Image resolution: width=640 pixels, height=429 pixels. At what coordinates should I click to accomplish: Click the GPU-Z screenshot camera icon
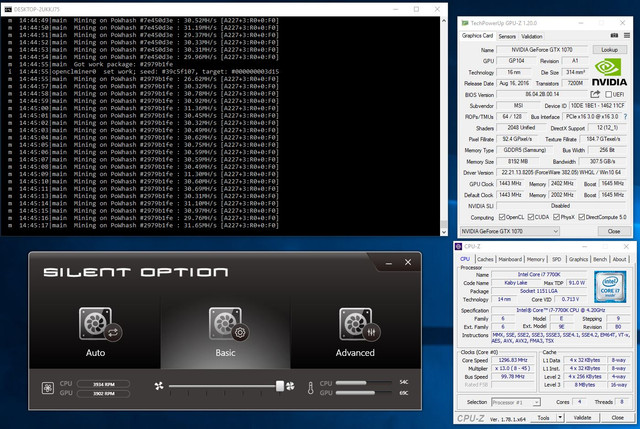click(x=614, y=36)
